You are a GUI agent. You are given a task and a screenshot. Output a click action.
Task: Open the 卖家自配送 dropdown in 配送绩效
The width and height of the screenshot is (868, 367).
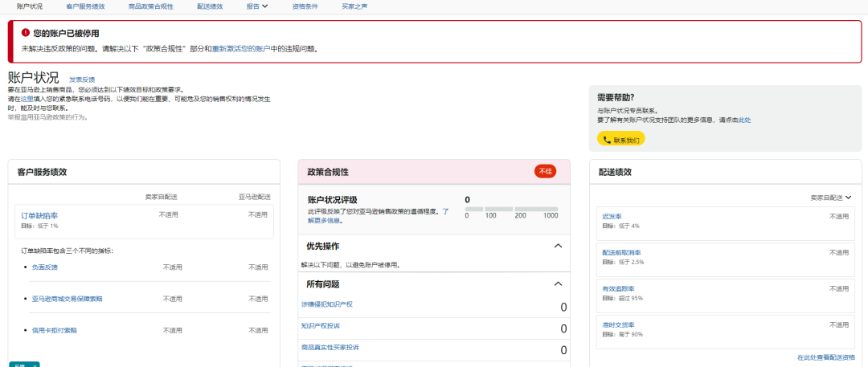tap(831, 197)
